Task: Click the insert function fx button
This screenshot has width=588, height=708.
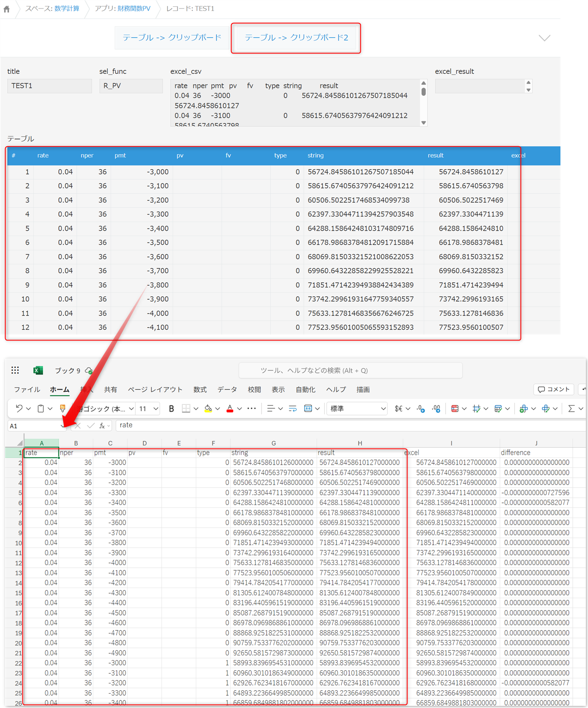Action: pyautogui.click(x=102, y=426)
